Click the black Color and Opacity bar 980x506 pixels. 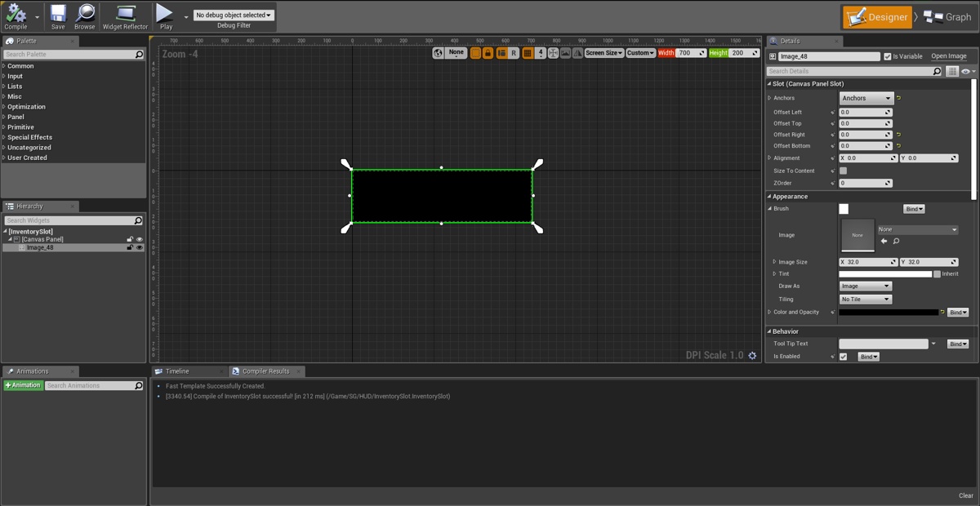889,312
